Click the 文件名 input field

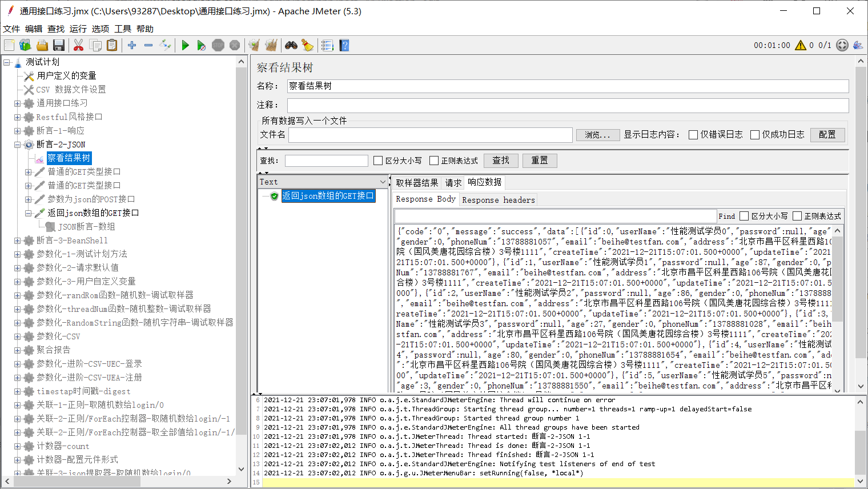[x=431, y=135]
